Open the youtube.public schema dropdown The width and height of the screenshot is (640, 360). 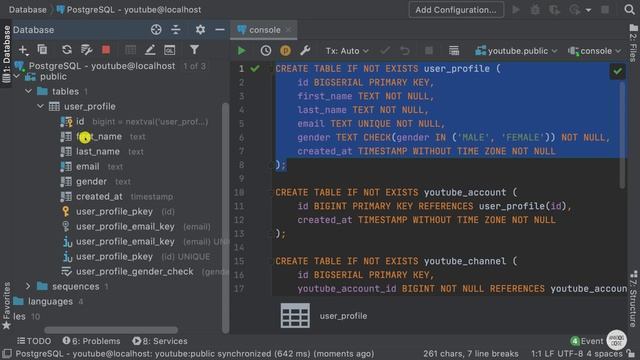516,51
